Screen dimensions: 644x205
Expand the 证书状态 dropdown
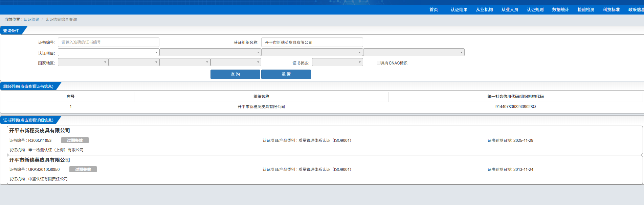point(337,62)
